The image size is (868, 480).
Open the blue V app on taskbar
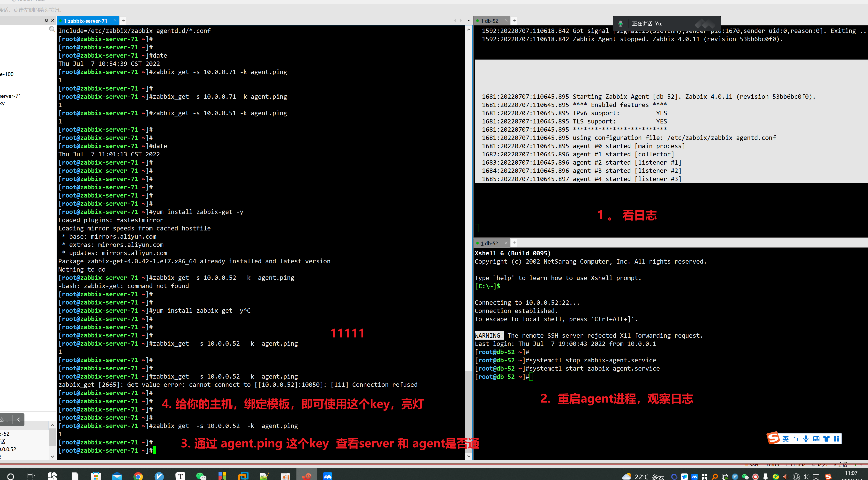click(159, 476)
